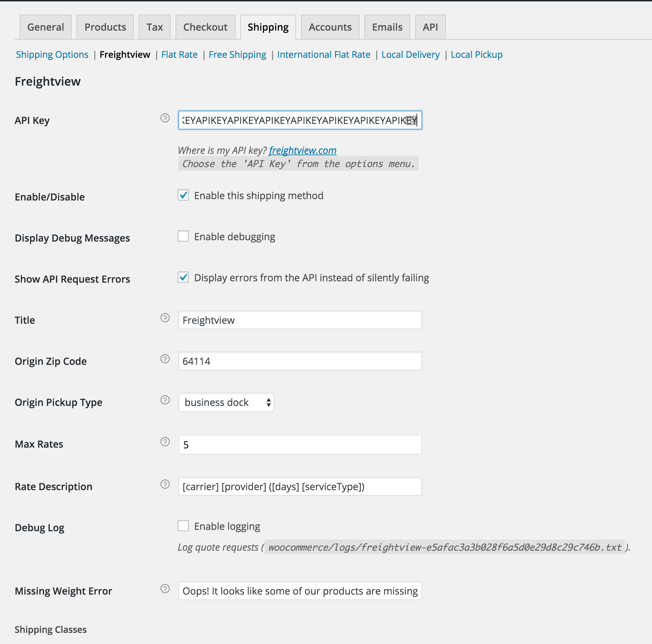Click the Origin Zip Code field

(x=300, y=361)
